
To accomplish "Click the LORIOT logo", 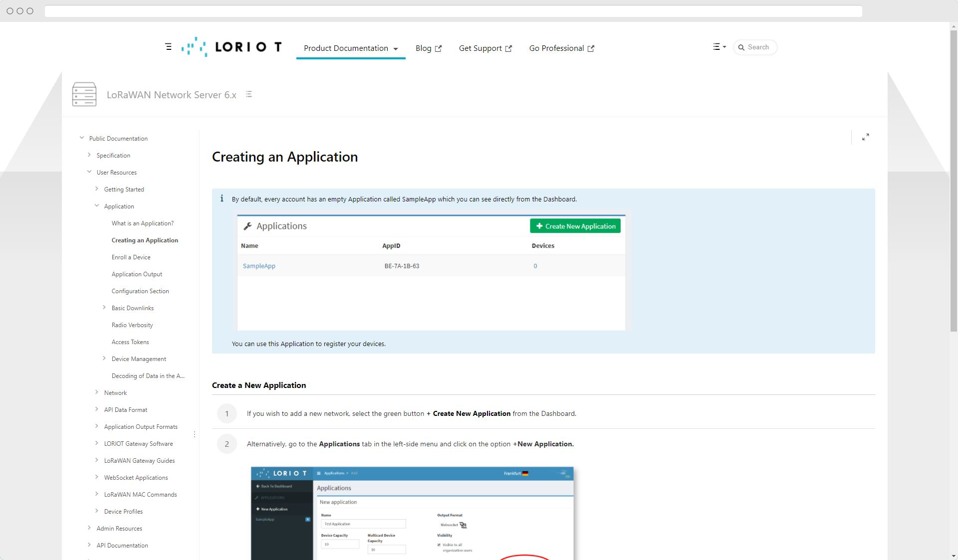I will click(x=232, y=47).
